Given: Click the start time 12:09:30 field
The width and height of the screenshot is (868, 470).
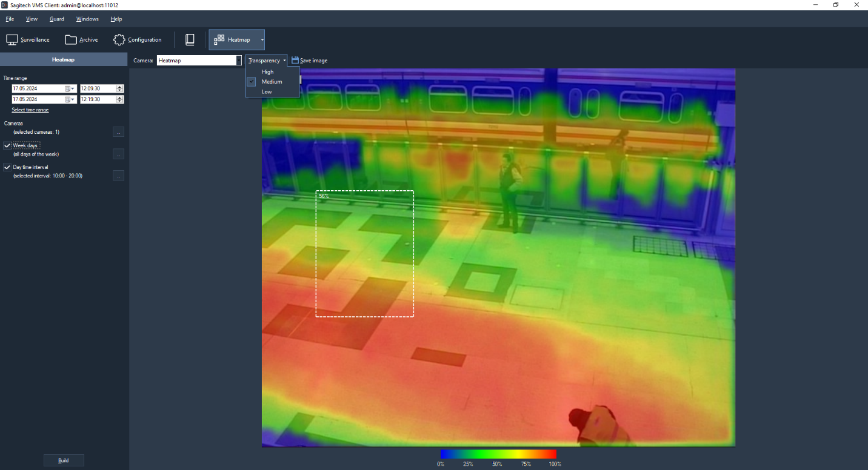Looking at the screenshot, I should tap(97, 88).
